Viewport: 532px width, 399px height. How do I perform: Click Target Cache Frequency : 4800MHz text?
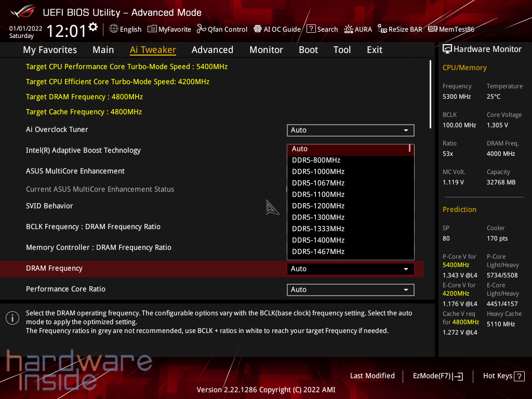pyautogui.click(x=84, y=112)
